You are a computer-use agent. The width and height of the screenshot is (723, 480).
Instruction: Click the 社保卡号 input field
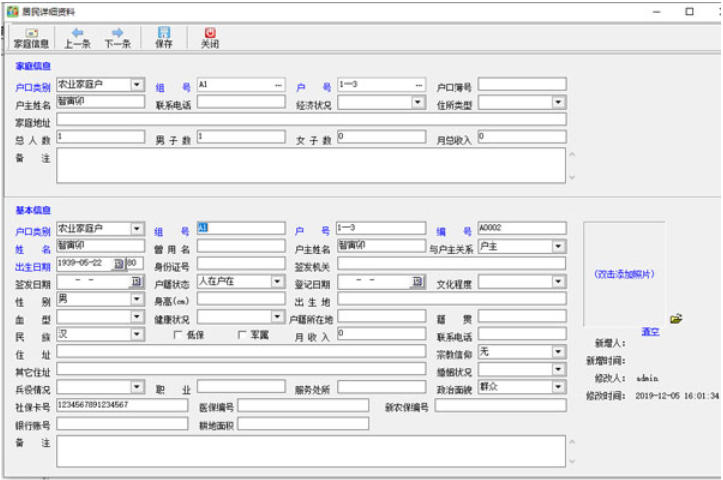[122, 405]
